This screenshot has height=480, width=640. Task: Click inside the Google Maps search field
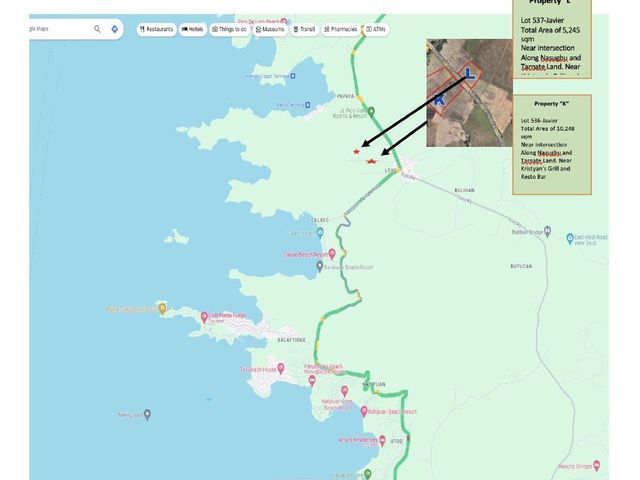(x=59, y=29)
